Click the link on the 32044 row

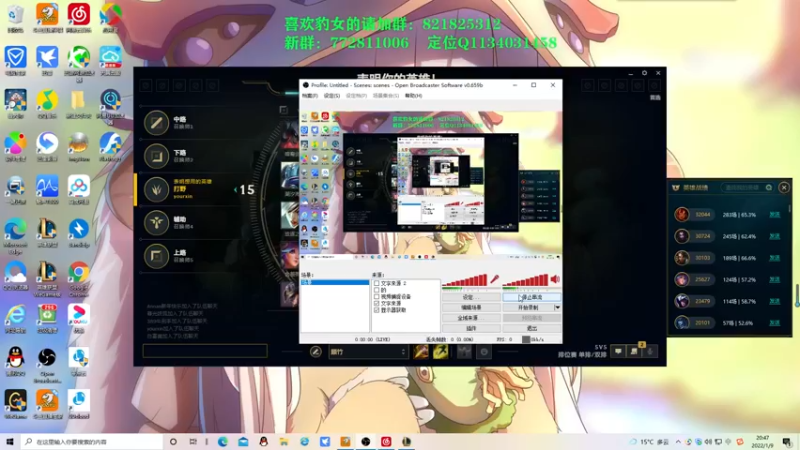click(774, 215)
